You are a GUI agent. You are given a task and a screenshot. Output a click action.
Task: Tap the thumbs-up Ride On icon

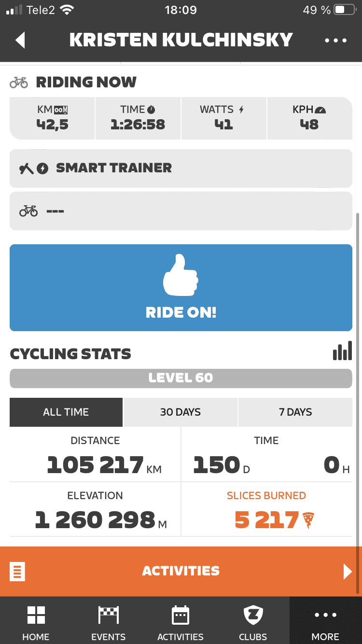tap(181, 275)
